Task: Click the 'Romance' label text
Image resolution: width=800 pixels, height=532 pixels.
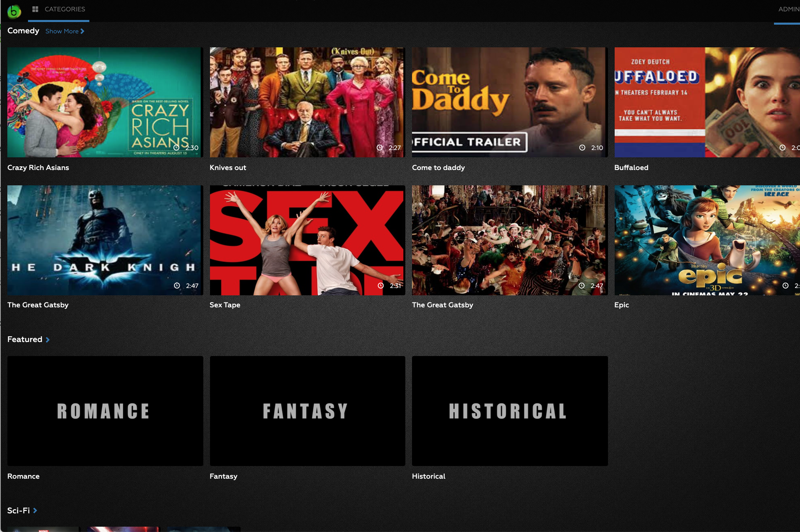Action: 23,476
